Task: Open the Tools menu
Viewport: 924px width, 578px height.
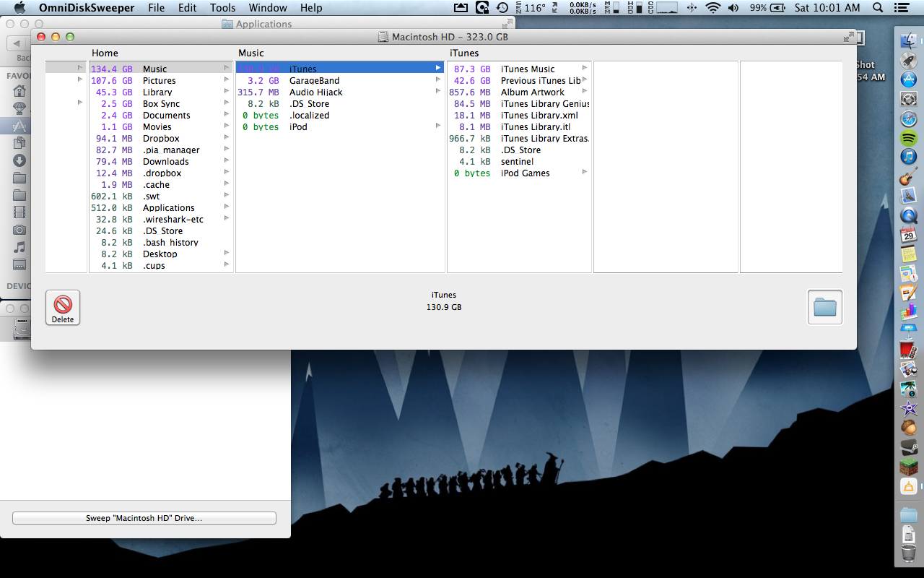Action: 223,8
